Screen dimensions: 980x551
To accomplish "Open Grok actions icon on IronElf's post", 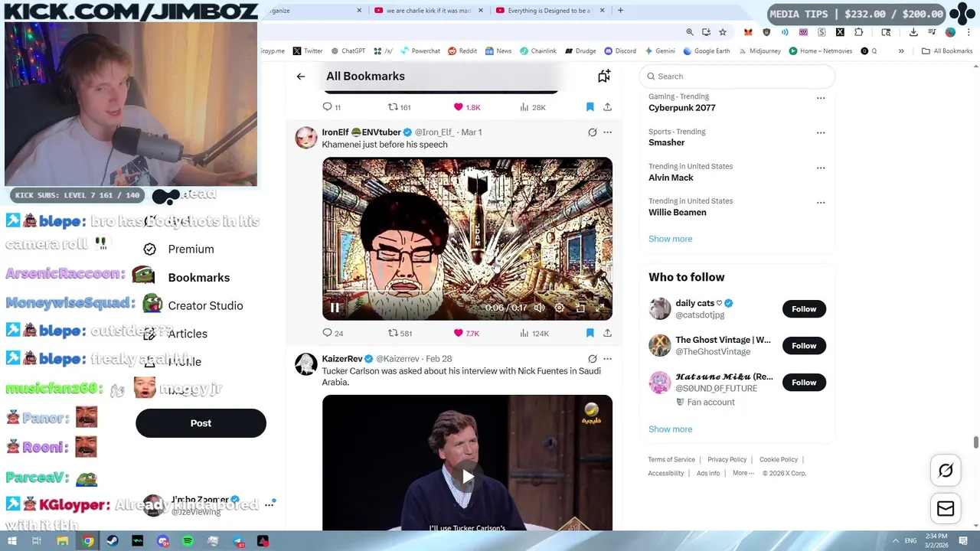I will [592, 132].
